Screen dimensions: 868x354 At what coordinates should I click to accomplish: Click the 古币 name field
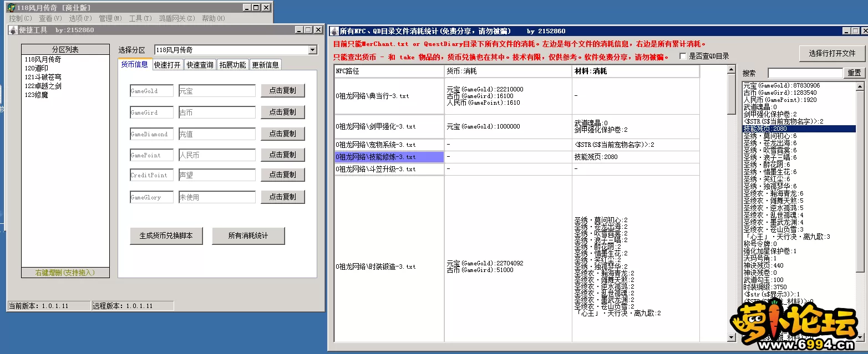217,112
